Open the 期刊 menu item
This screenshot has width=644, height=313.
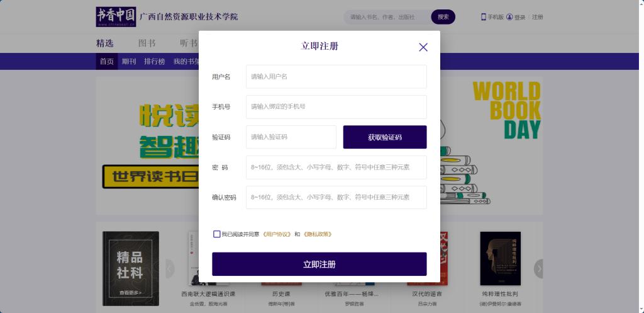point(129,62)
